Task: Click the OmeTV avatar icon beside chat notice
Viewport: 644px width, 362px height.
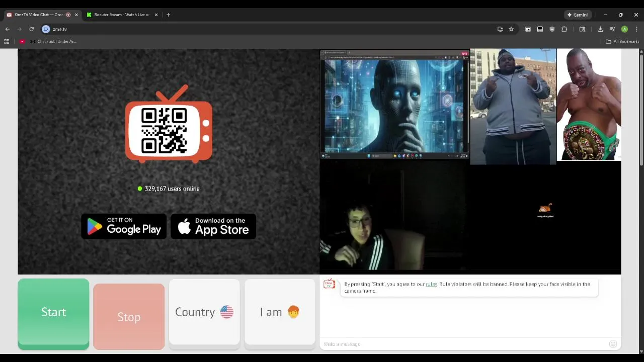Action: (329, 284)
